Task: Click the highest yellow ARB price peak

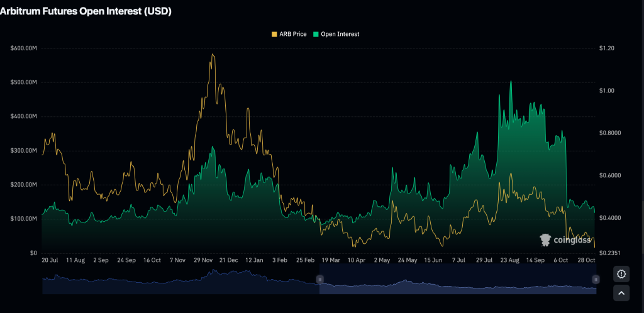Action: point(213,55)
